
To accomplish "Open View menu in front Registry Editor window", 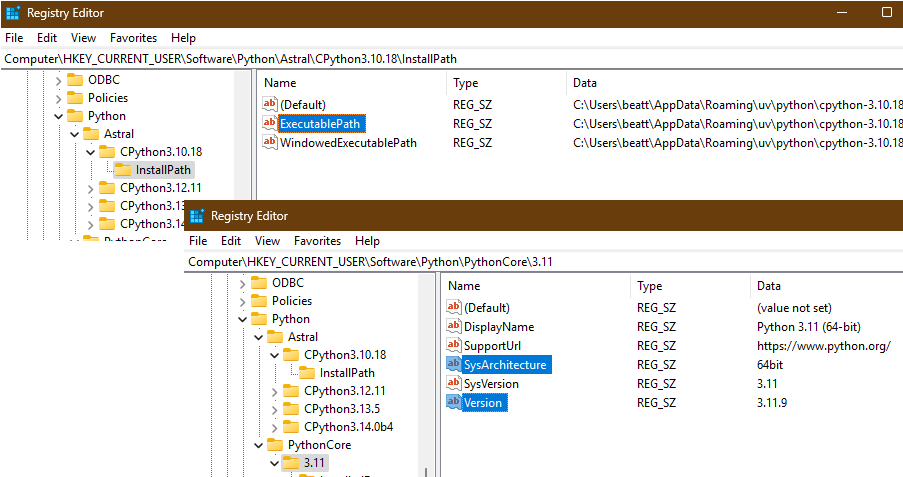I will (x=267, y=241).
